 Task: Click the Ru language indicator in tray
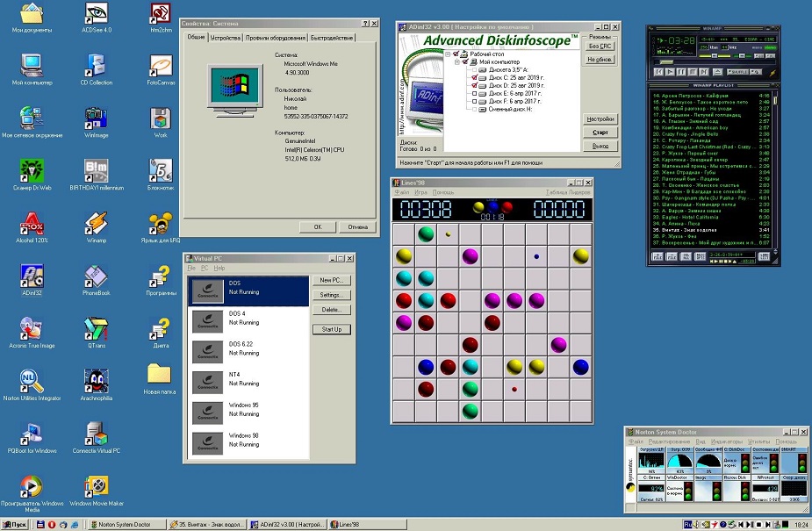click(687, 524)
